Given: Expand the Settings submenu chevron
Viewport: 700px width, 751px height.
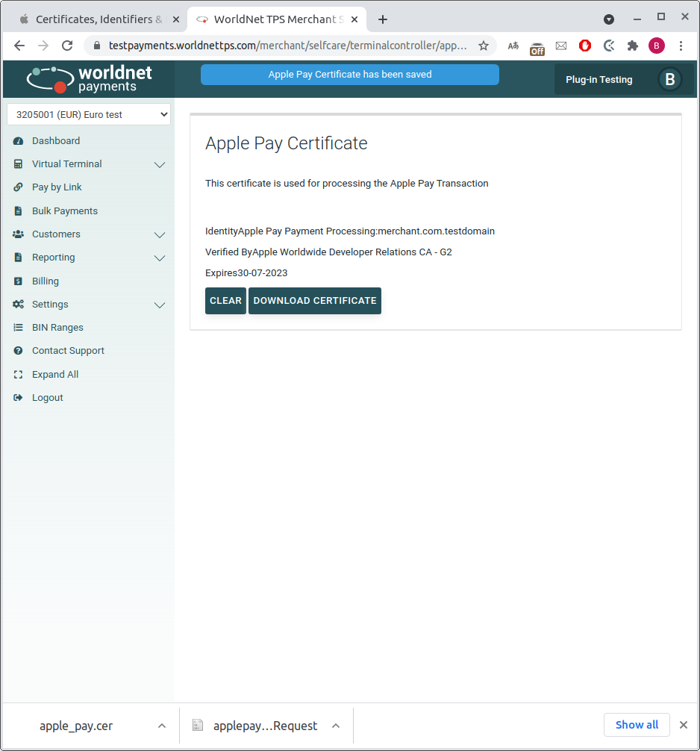Looking at the screenshot, I should pyautogui.click(x=159, y=305).
